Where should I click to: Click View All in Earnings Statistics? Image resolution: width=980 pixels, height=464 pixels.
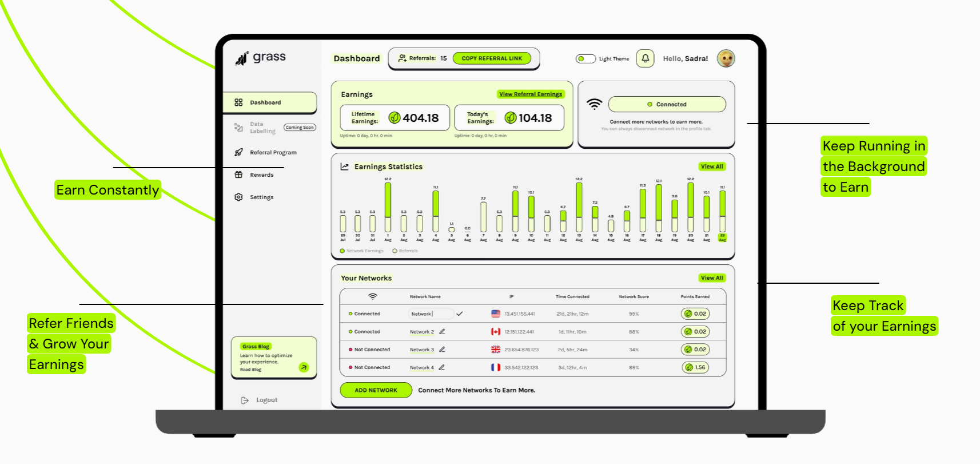click(x=712, y=167)
